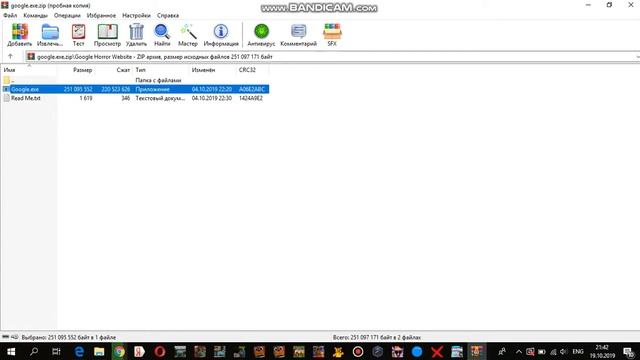Click the Добавить (Add) toolbar icon
The height and width of the screenshot is (360, 640).
click(19, 35)
